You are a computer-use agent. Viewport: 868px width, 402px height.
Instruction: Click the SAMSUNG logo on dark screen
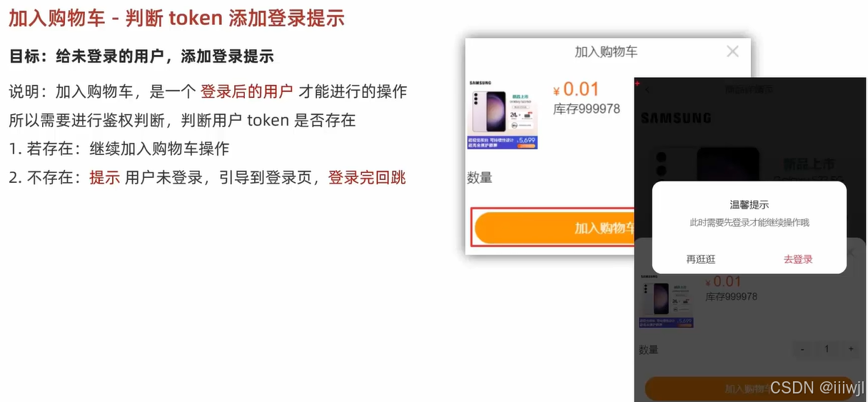pyautogui.click(x=676, y=118)
